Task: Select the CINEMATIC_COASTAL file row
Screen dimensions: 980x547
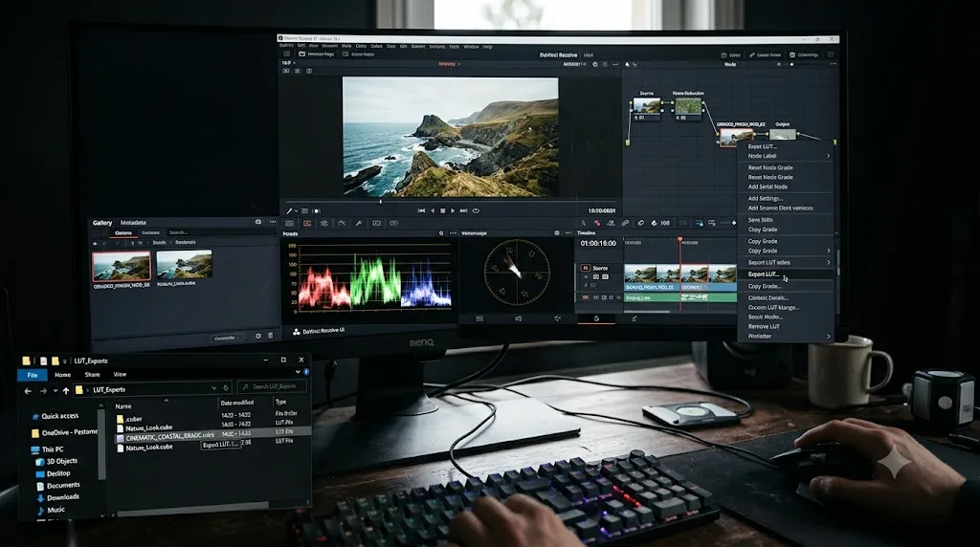Action: 212,435
